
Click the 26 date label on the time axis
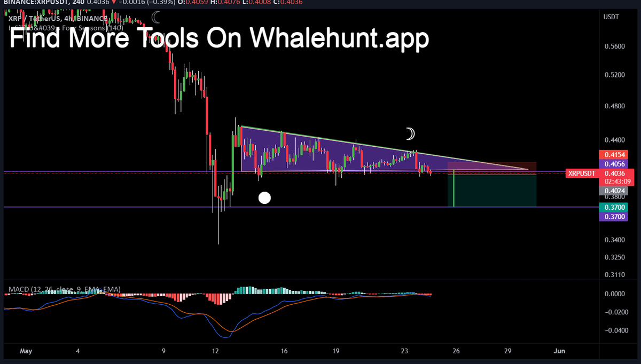[x=456, y=351]
